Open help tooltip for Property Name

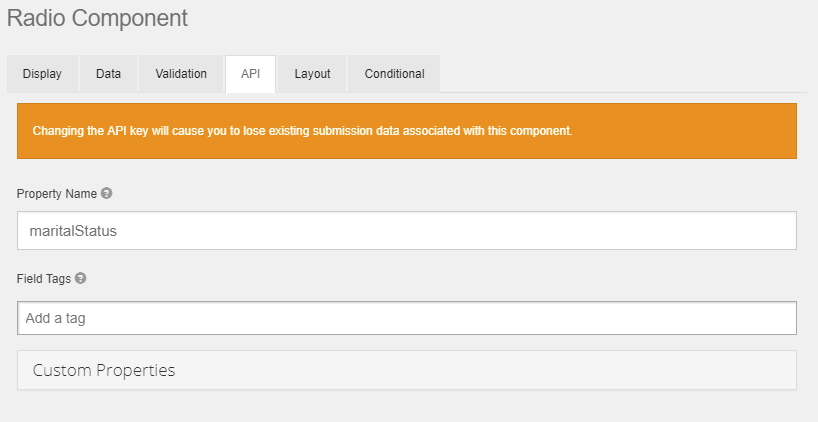[x=107, y=193]
